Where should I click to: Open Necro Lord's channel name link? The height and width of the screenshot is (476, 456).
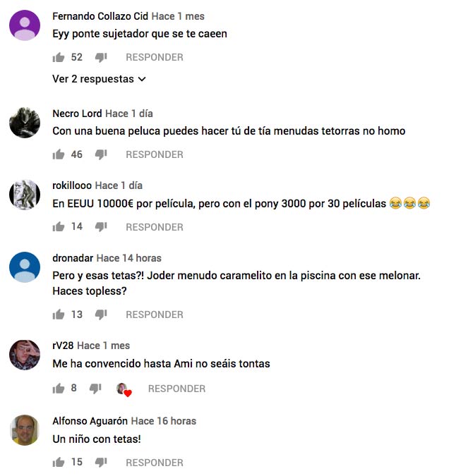coord(77,114)
